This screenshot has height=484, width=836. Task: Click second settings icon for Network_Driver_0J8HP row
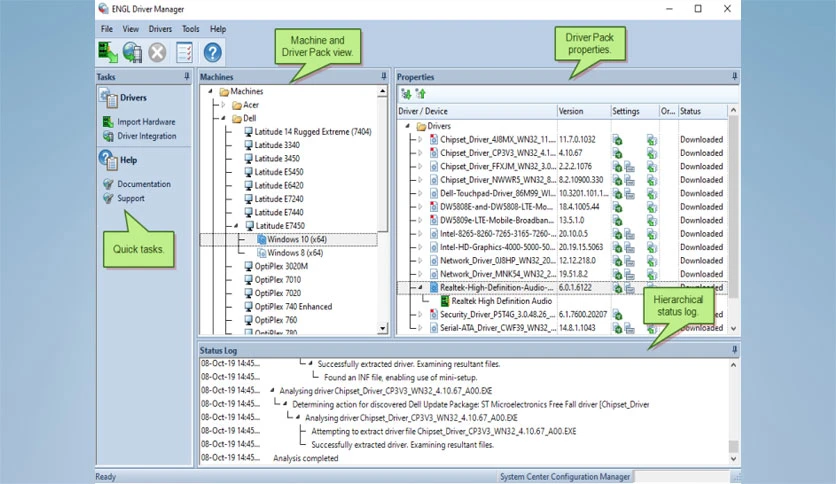(630, 261)
